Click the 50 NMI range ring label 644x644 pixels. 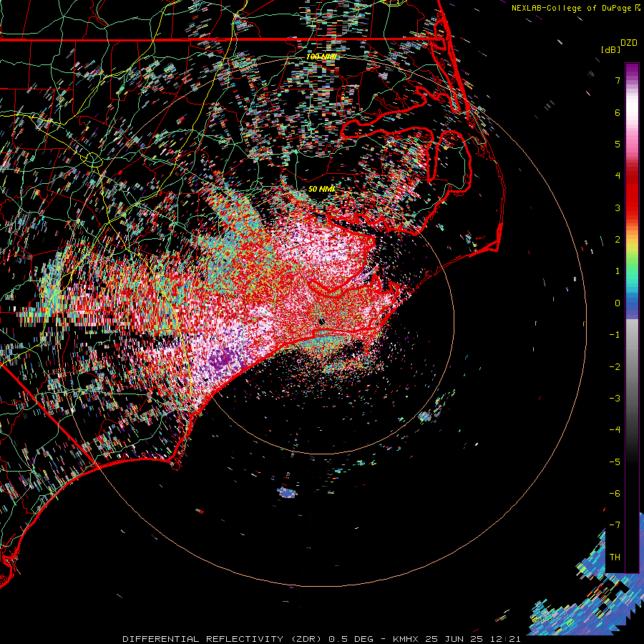coord(321,189)
